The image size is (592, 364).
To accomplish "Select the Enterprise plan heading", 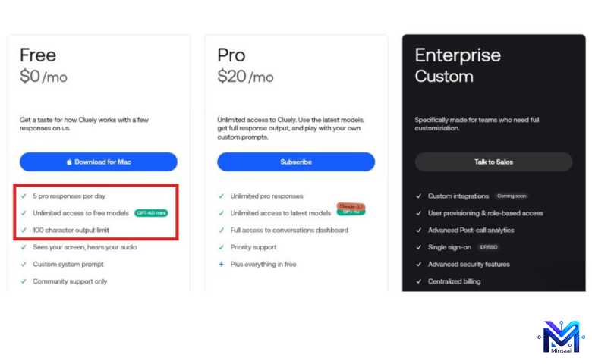I will [458, 55].
